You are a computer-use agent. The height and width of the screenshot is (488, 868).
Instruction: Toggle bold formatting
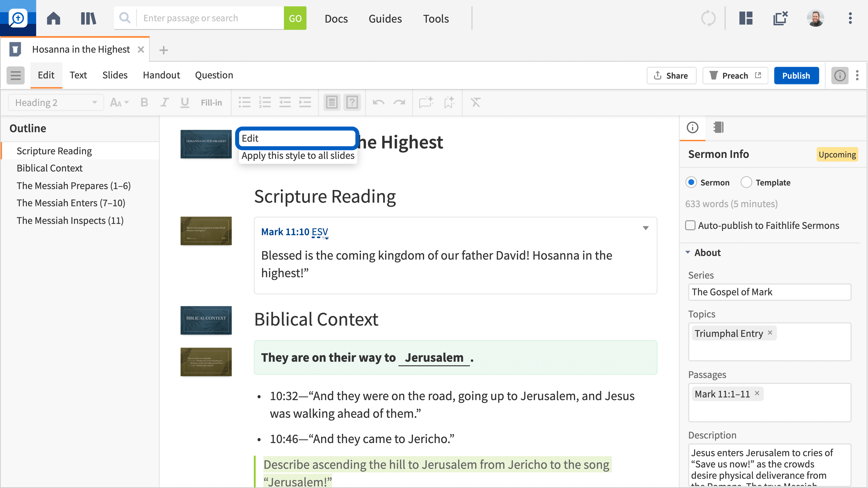coord(144,102)
